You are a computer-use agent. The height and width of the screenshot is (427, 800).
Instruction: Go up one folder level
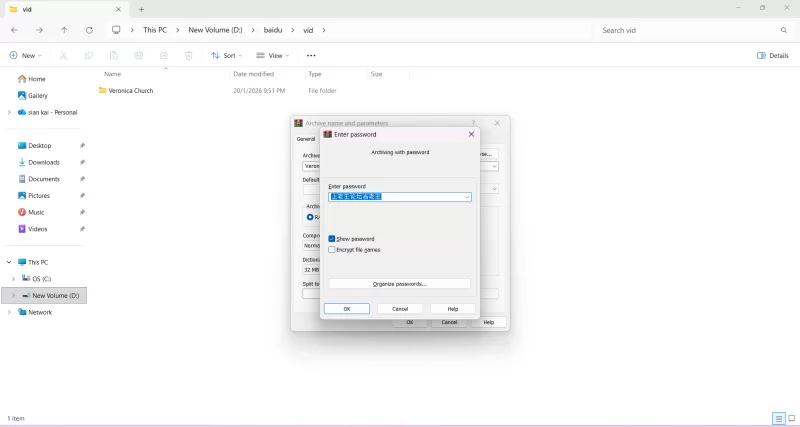click(x=64, y=30)
